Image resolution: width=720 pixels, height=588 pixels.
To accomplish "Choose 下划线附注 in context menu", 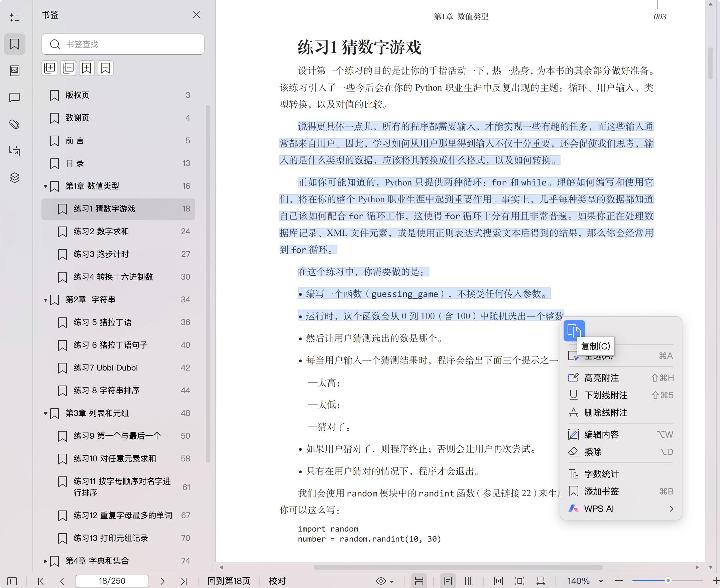I will click(621, 395).
